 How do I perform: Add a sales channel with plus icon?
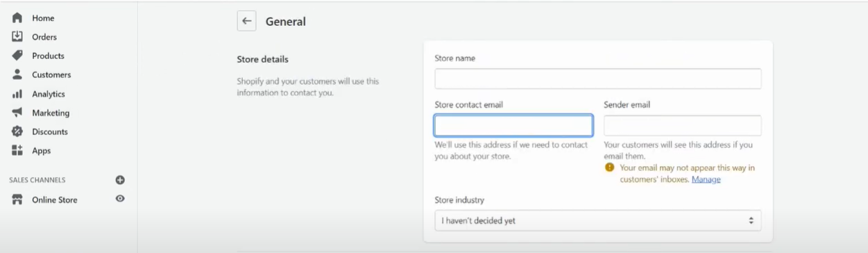[x=120, y=179]
